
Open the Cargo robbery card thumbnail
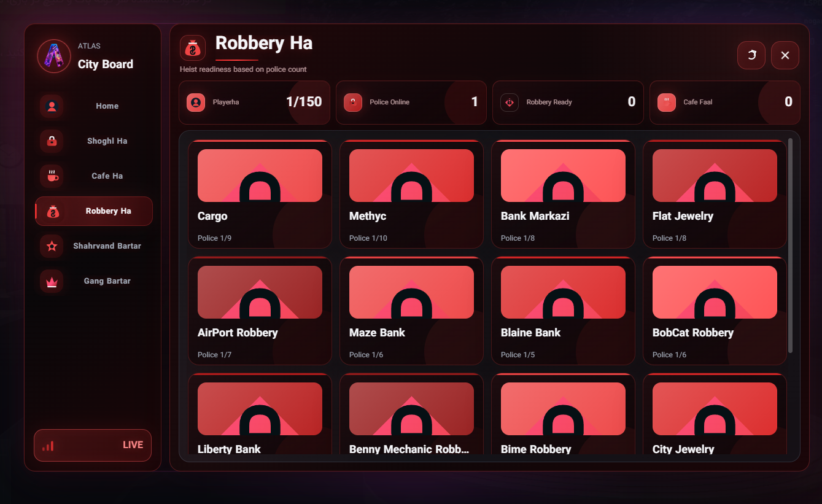[260, 176]
